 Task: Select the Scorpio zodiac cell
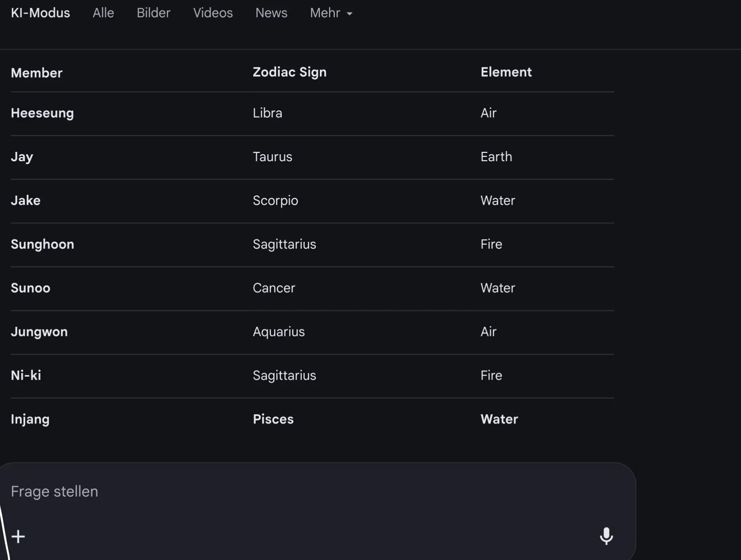(x=275, y=201)
